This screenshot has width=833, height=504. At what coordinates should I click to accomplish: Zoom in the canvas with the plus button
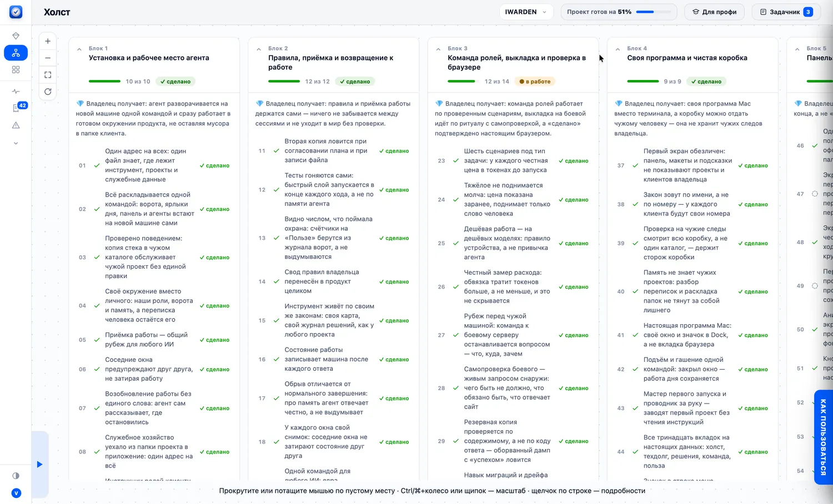[48, 41]
